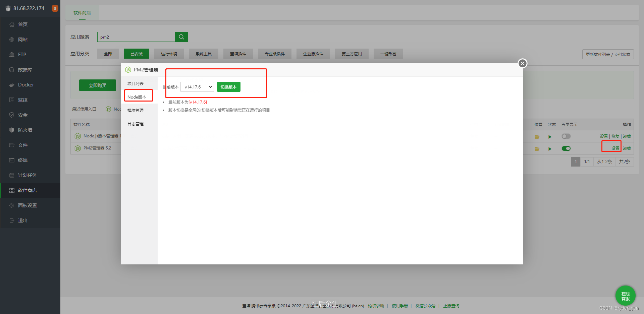
Task: Click the PM2管理器 5.2 software name
Action: click(97, 148)
